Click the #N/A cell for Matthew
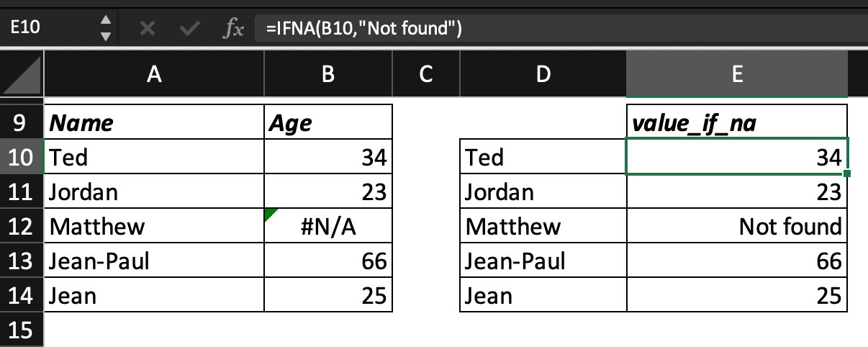The width and height of the screenshot is (868, 347). (328, 227)
